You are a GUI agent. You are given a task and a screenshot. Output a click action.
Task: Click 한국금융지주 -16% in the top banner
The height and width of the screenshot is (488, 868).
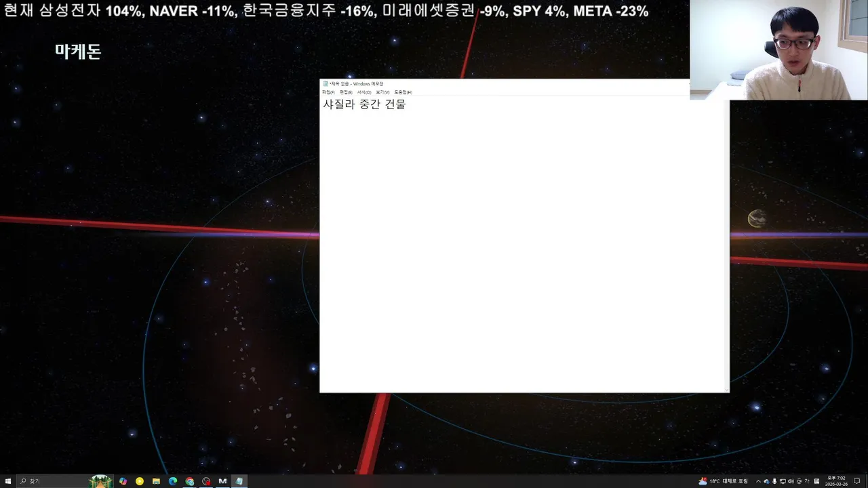coord(308,11)
